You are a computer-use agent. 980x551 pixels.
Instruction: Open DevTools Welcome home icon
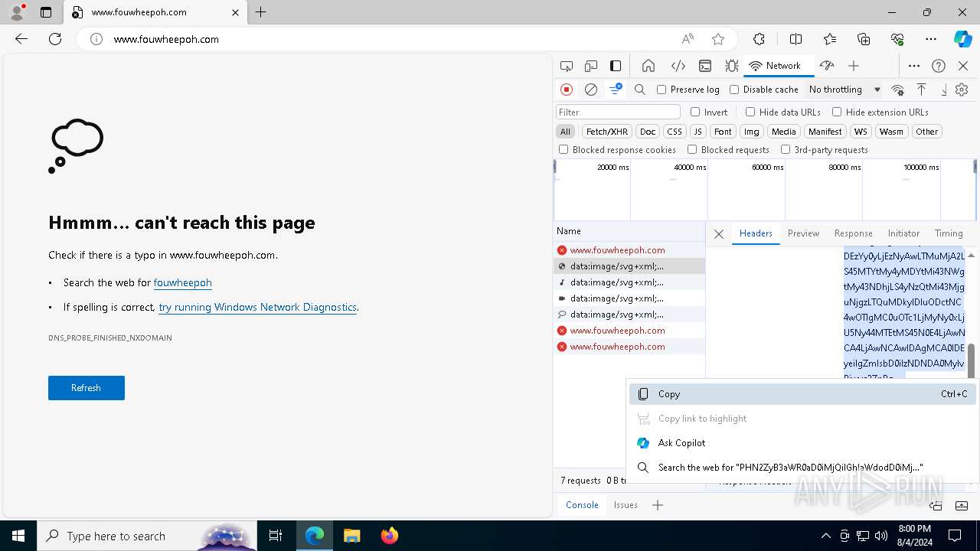pos(648,66)
